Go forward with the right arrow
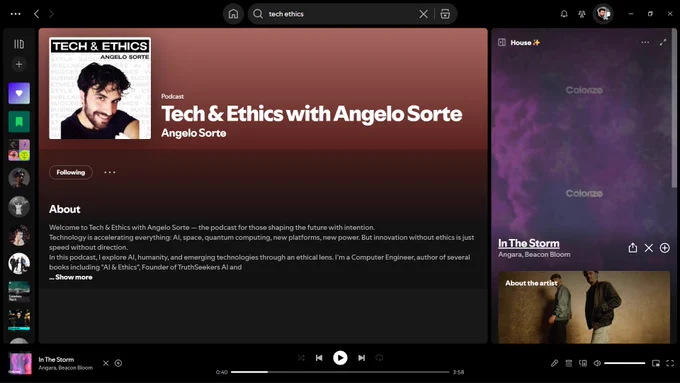This screenshot has width=680, height=383. 51,14
